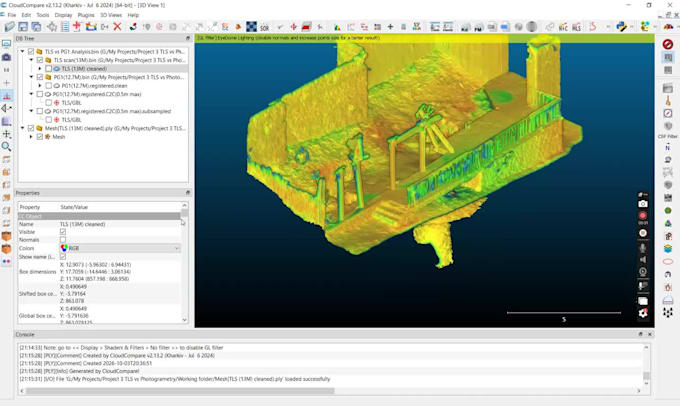Click the Name value TLS (13M) cleaned
680x406 pixels.
coord(82,224)
